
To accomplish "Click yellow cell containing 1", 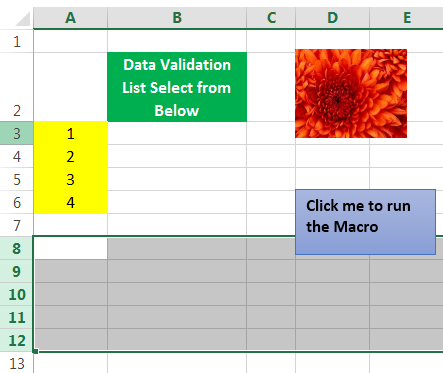I will click(x=71, y=133).
